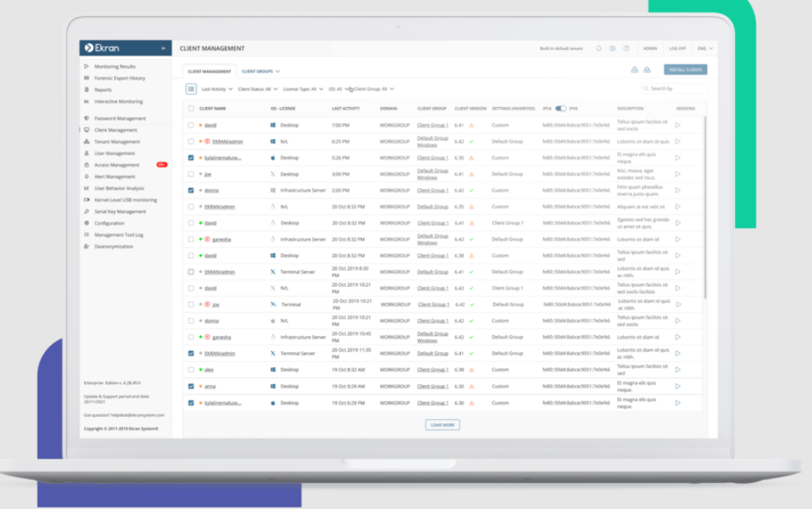Sort by the Client Name column header
Viewport: 812px width, 509px height.
click(x=213, y=108)
